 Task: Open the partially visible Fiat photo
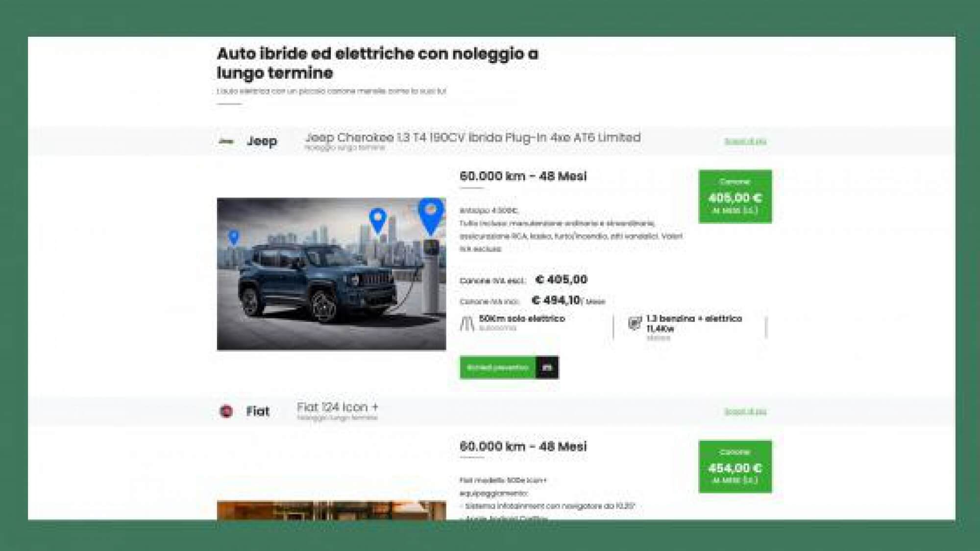tap(331, 510)
